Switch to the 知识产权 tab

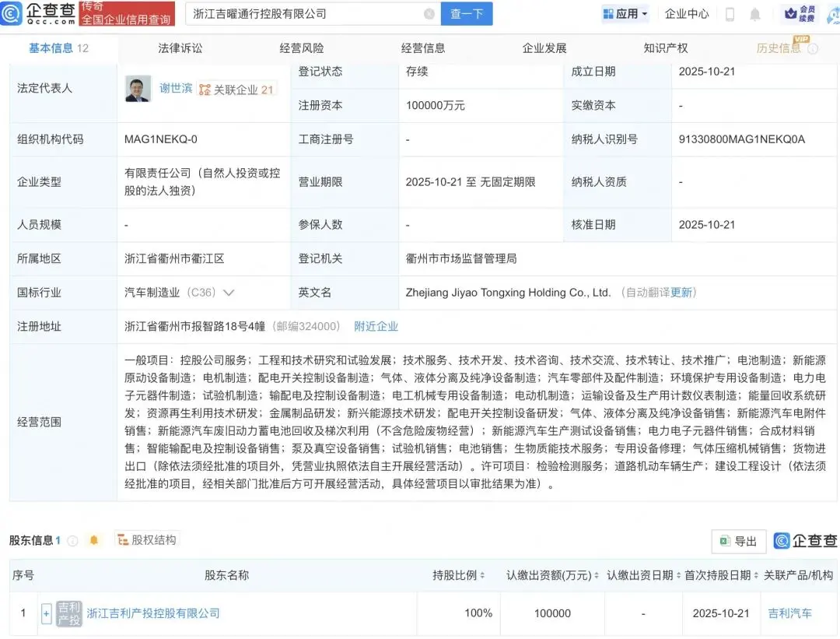666,48
